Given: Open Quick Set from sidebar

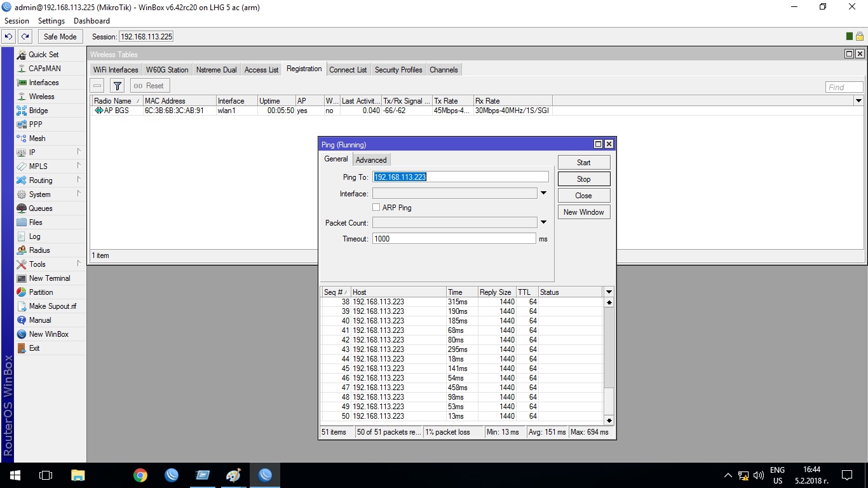Looking at the screenshot, I should pyautogui.click(x=43, y=55).
